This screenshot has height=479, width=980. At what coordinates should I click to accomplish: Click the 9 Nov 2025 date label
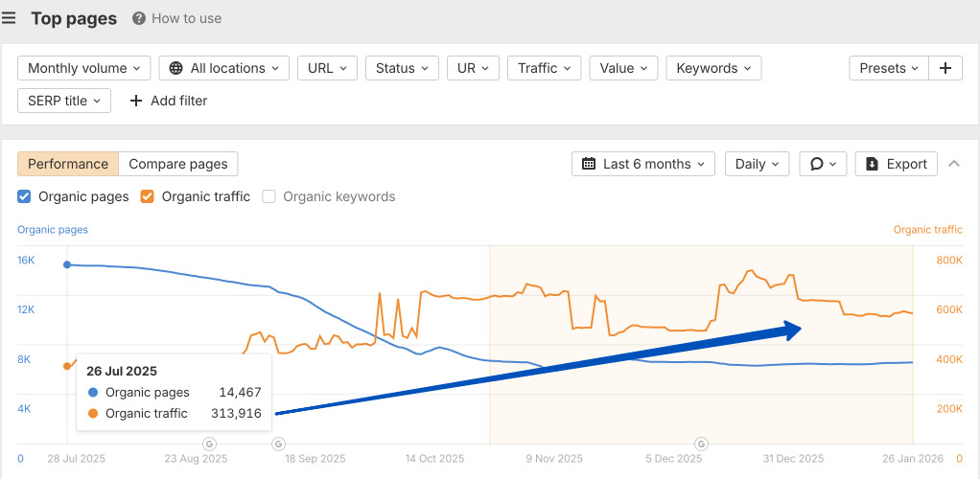tap(553, 459)
